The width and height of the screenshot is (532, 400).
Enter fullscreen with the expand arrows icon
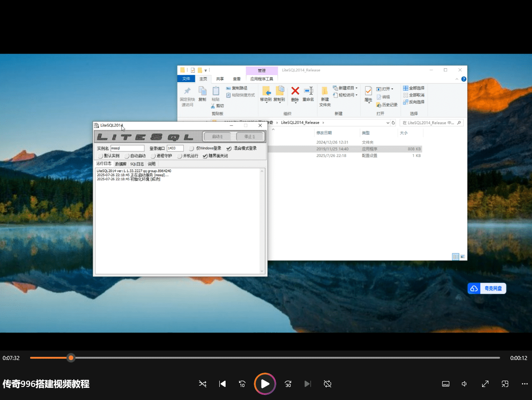point(485,384)
